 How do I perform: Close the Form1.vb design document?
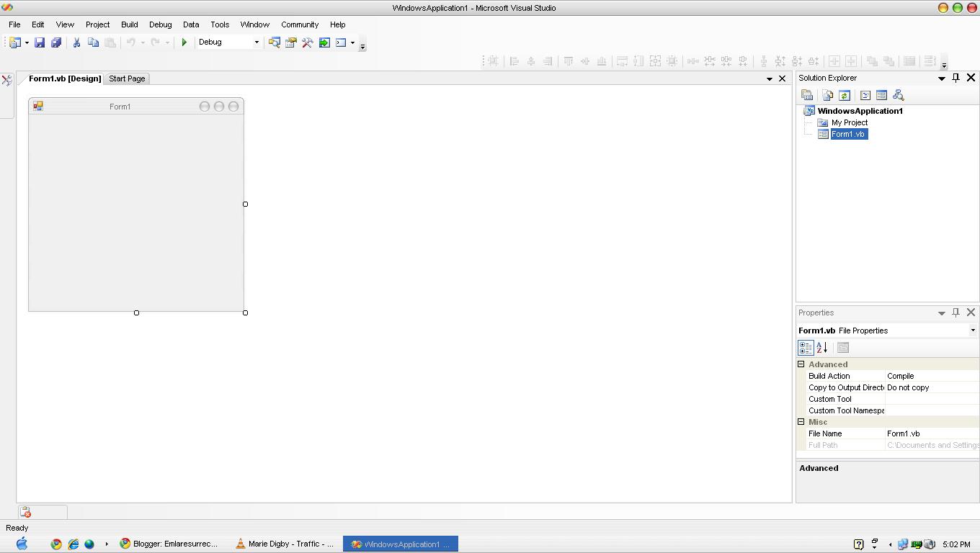coord(783,78)
